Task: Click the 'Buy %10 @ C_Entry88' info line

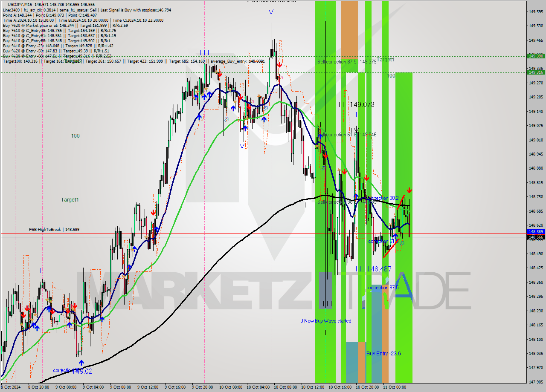Action: [56, 40]
